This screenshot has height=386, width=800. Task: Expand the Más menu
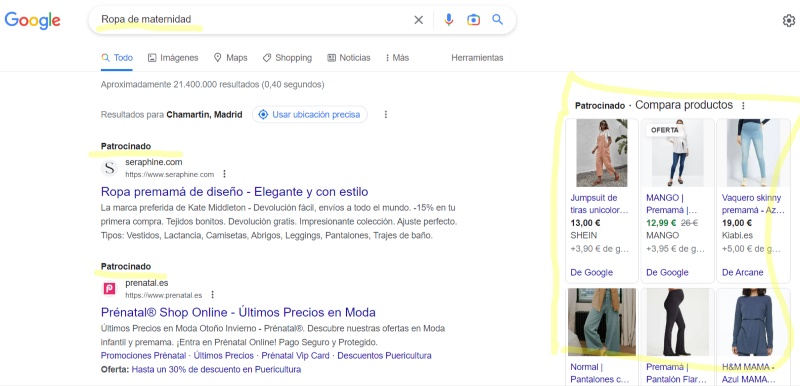pyautogui.click(x=397, y=58)
